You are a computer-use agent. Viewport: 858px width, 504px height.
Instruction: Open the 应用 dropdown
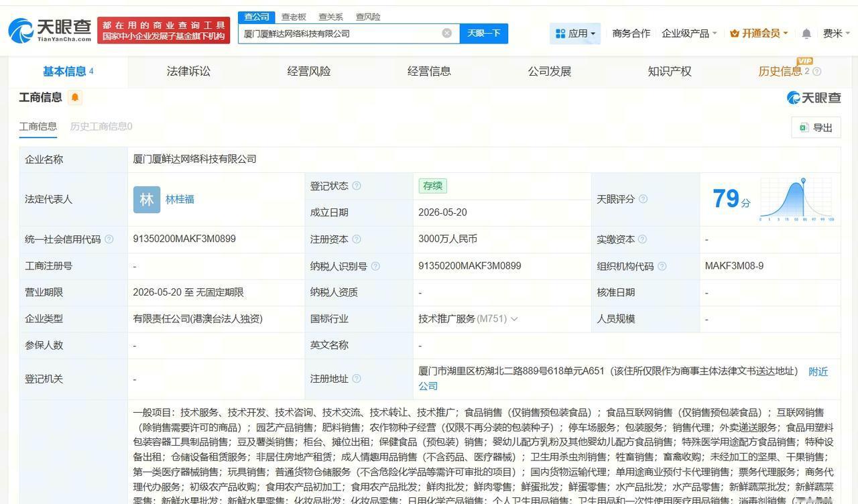pos(575,33)
